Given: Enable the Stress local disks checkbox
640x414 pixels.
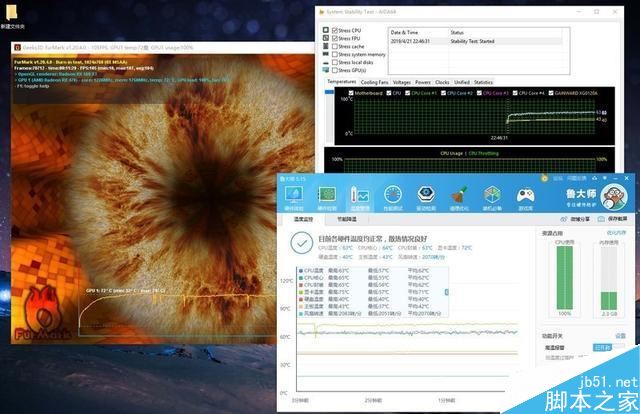Looking at the screenshot, I should click(335, 62).
